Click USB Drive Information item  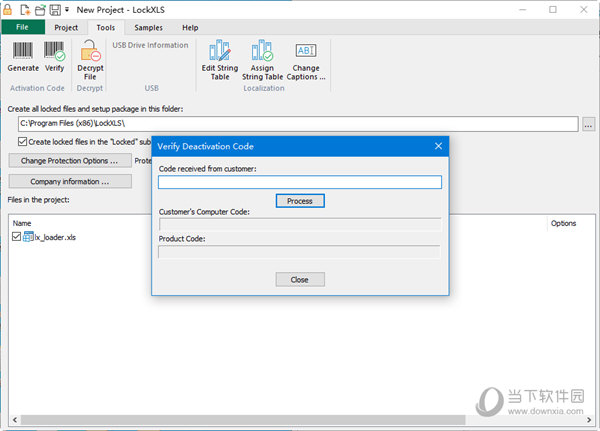(150, 45)
